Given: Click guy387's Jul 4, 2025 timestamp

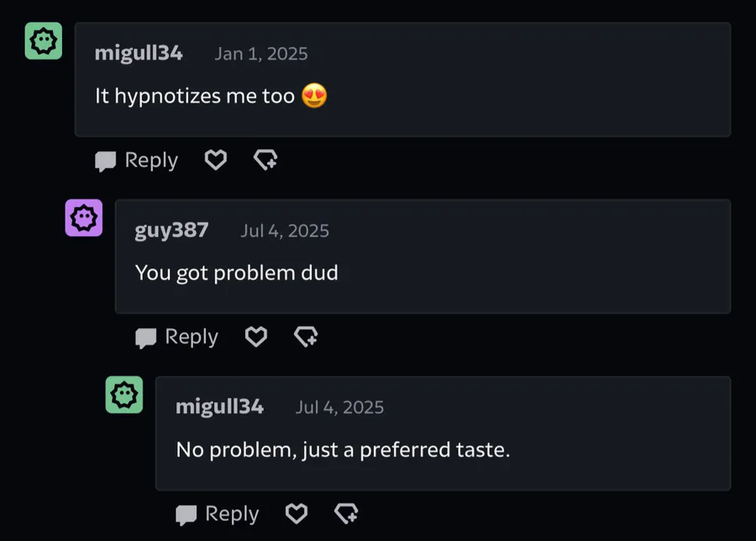Looking at the screenshot, I should [x=285, y=230].
